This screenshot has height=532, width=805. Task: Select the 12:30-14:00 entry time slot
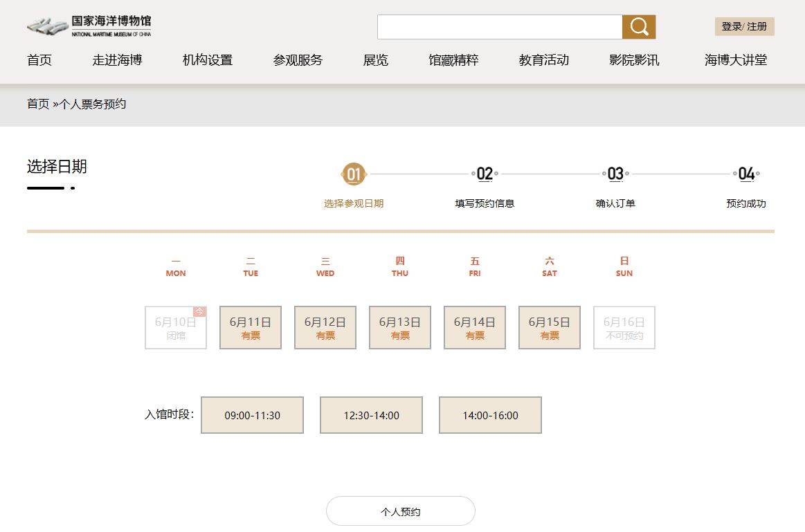371,415
